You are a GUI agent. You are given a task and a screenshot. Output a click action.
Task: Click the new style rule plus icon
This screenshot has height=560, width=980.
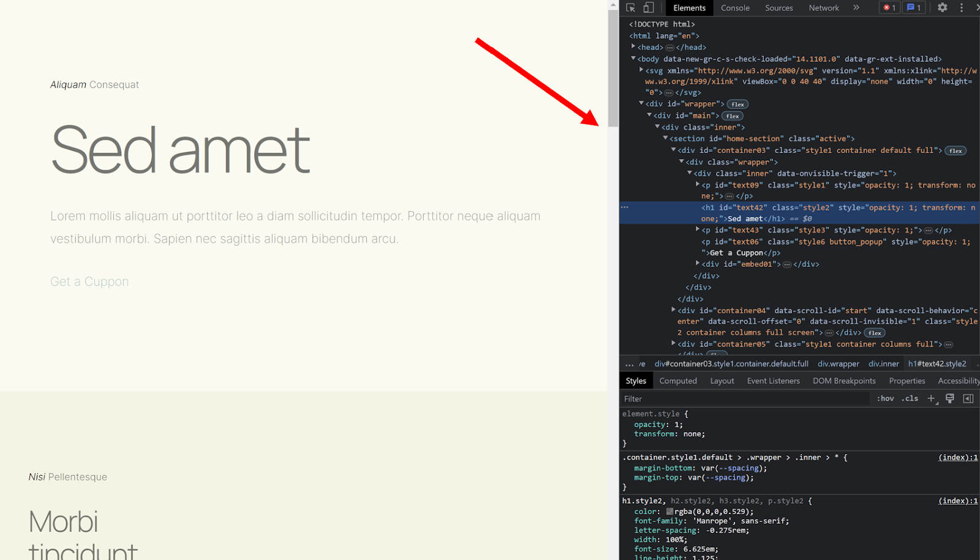click(x=931, y=398)
